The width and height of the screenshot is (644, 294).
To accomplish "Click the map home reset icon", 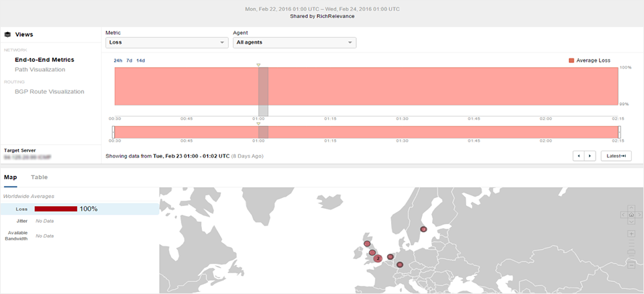I will [x=631, y=214].
